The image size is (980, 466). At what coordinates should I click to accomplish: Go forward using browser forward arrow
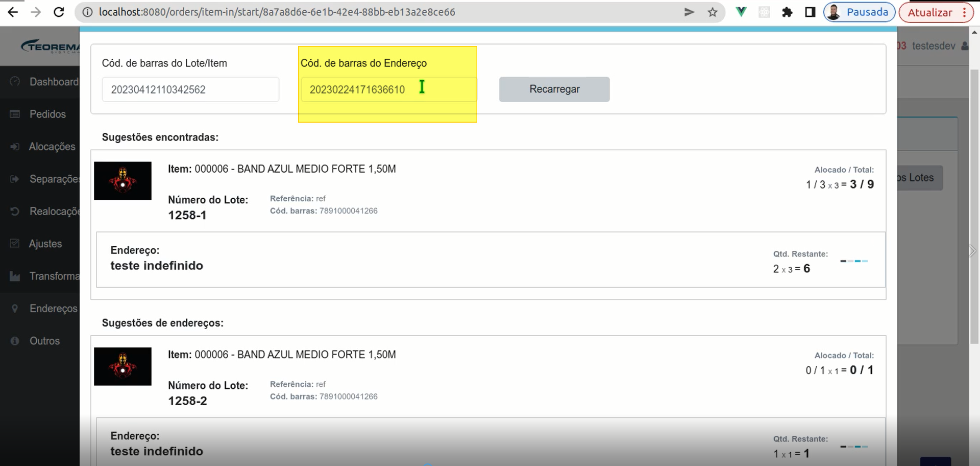tap(36, 12)
